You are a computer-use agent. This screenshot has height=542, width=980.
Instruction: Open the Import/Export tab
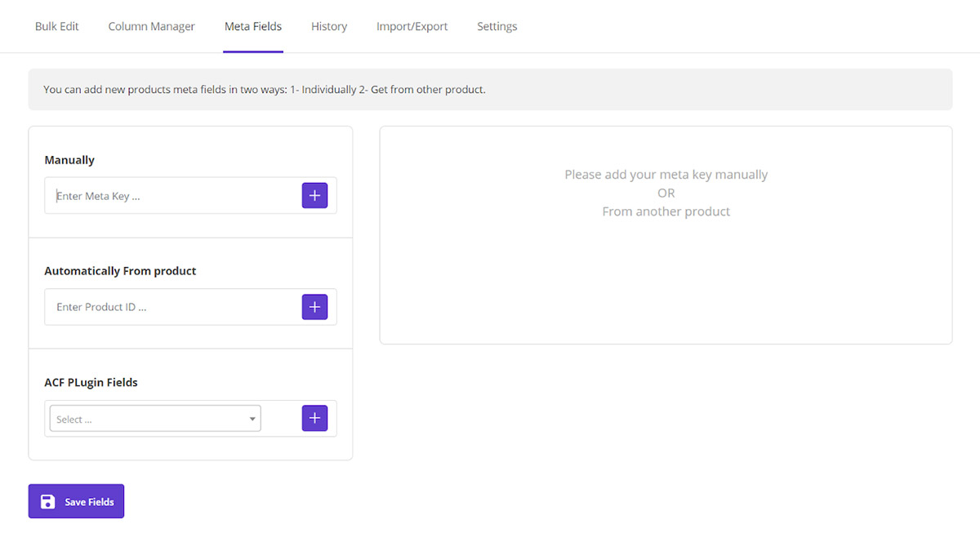pos(412,26)
